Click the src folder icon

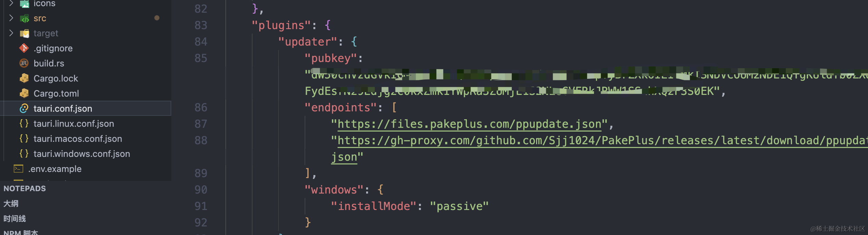24,18
